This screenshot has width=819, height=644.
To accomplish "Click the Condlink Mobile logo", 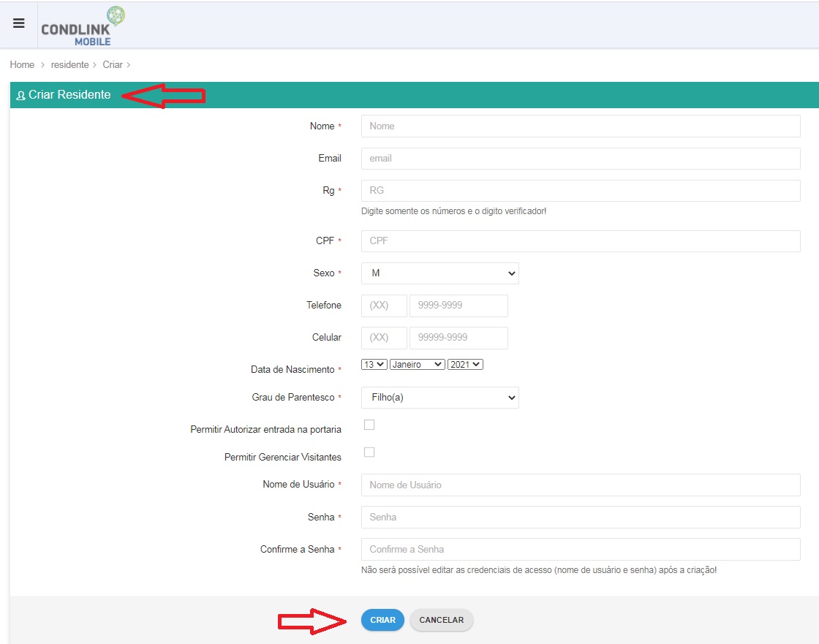I will [x=83, y=26].
